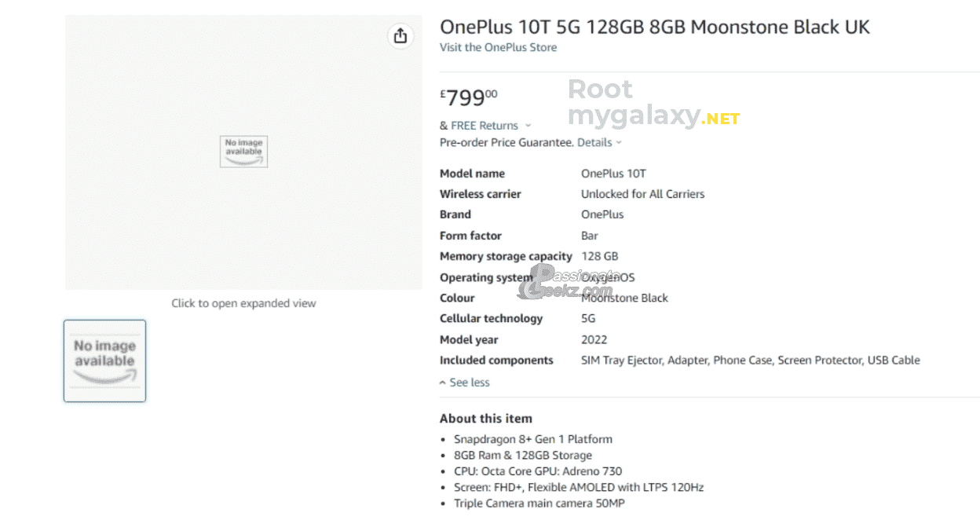Open the Visit the OnePlus Store link
980x531 pixels.
coord(498,47)
